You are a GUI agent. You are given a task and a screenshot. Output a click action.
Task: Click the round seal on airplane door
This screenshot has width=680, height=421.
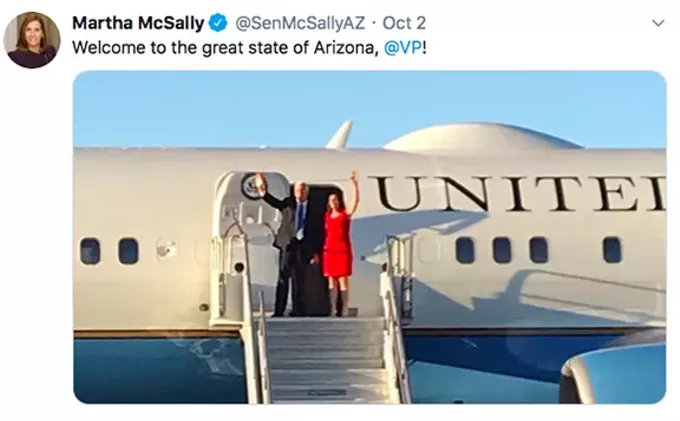251,186
